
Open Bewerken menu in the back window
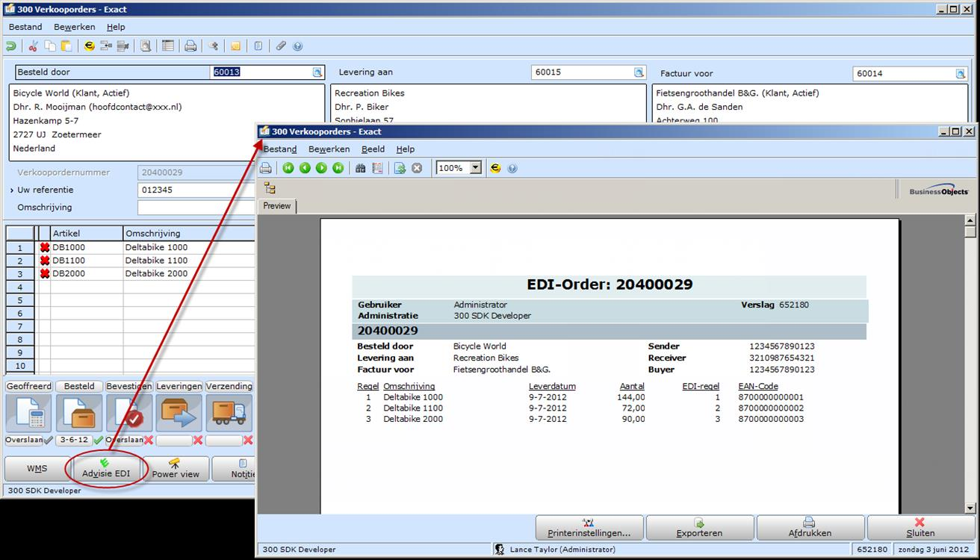tap(75, 27)
